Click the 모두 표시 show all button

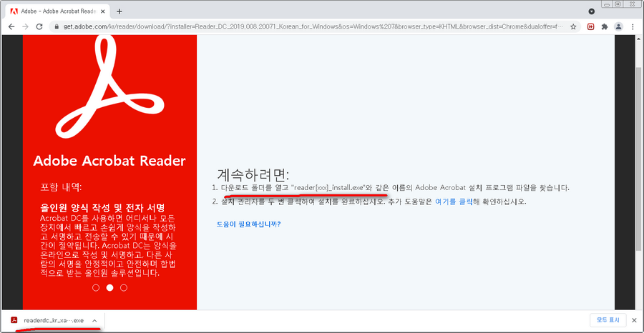[x=608, y=320]
